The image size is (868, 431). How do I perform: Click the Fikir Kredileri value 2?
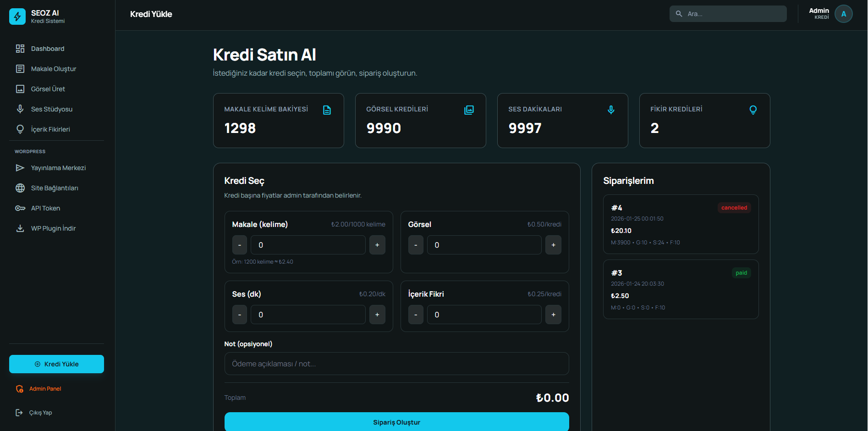click(654, 128)
